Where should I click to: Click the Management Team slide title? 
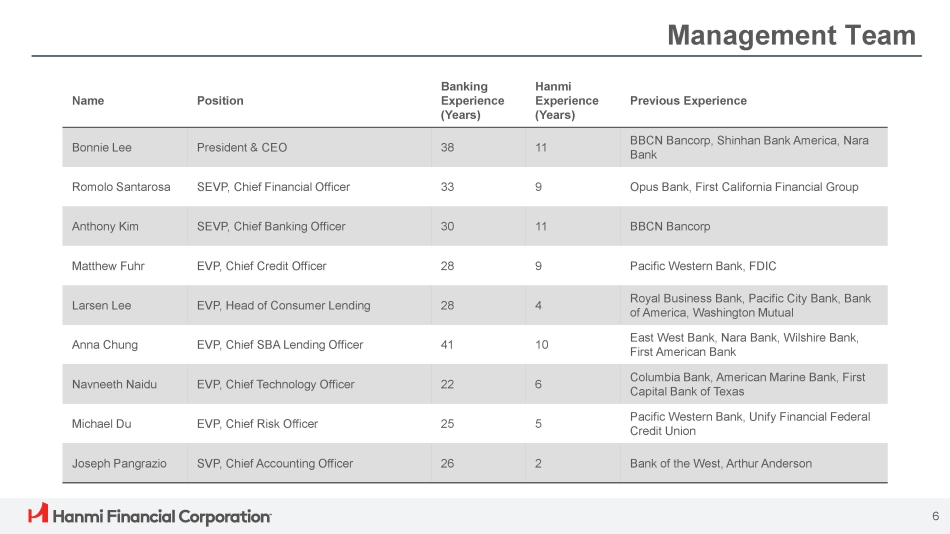pyautogui.click(x=791, y=36)
